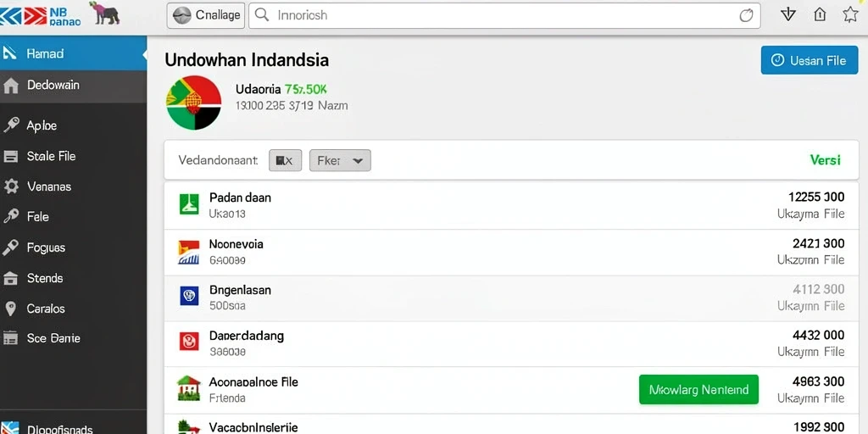This screenshot has height=434, width=868.
Task: Click the home icon in the top bar
Action: 820,15
